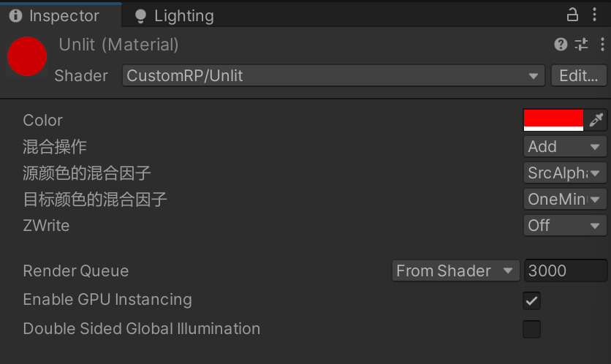Open the Inspector panel kebab menu
This screenshot has width=611, height=364.
594,15
